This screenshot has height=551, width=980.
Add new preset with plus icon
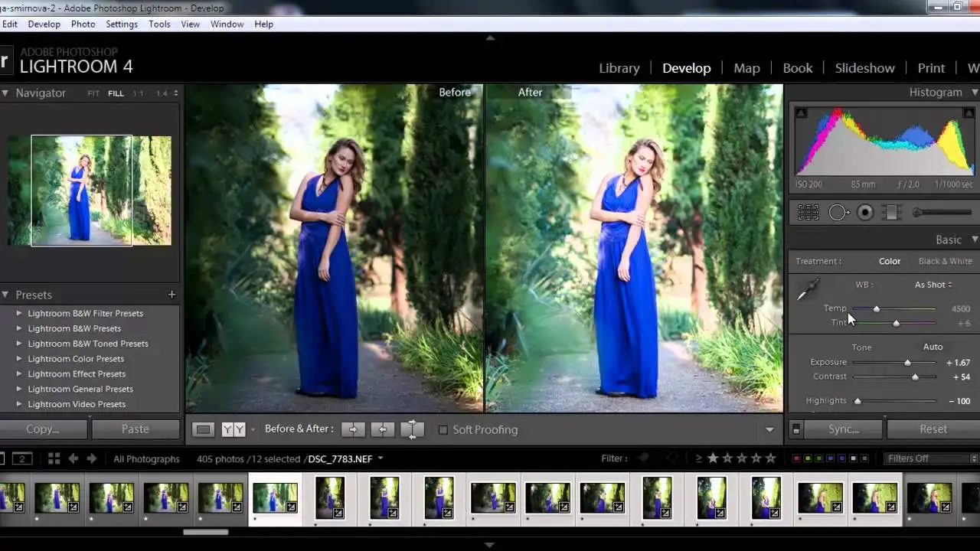(x=171, y=295)
